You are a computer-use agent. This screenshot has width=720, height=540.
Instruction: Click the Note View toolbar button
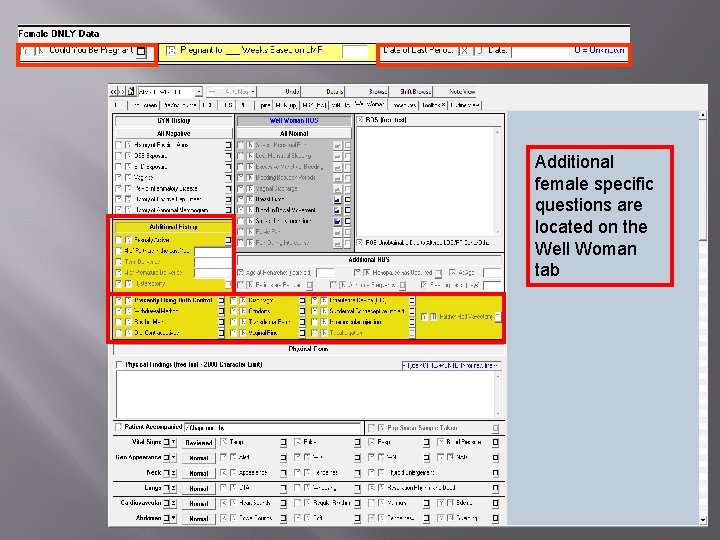[x=456, y=92]
